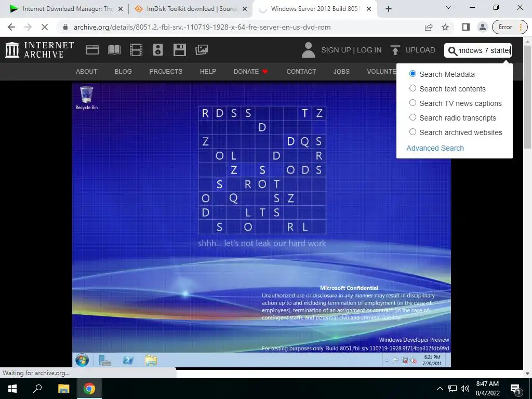
Task: Open Windows Start menu
Action: [x=12, y=389]
